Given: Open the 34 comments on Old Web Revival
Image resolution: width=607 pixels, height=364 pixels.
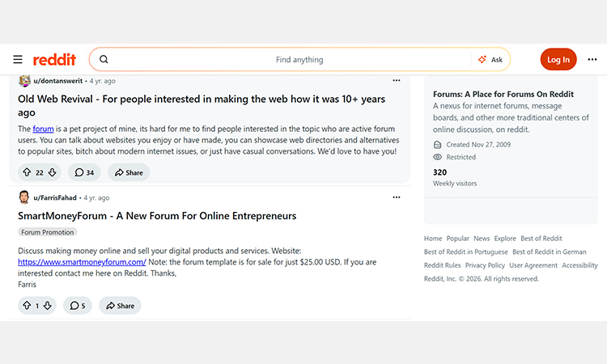Looking at the screenshot, I should click(84, 172).
